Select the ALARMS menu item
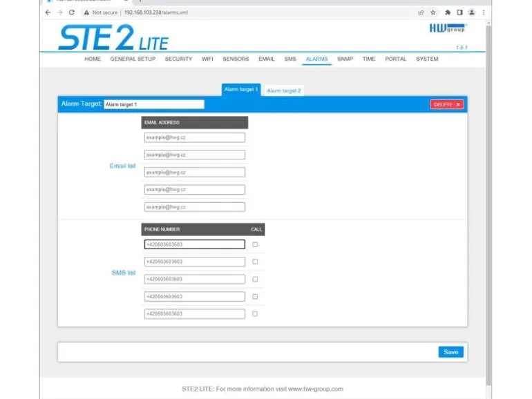This screenshot has height=399, width=532. 316,59
